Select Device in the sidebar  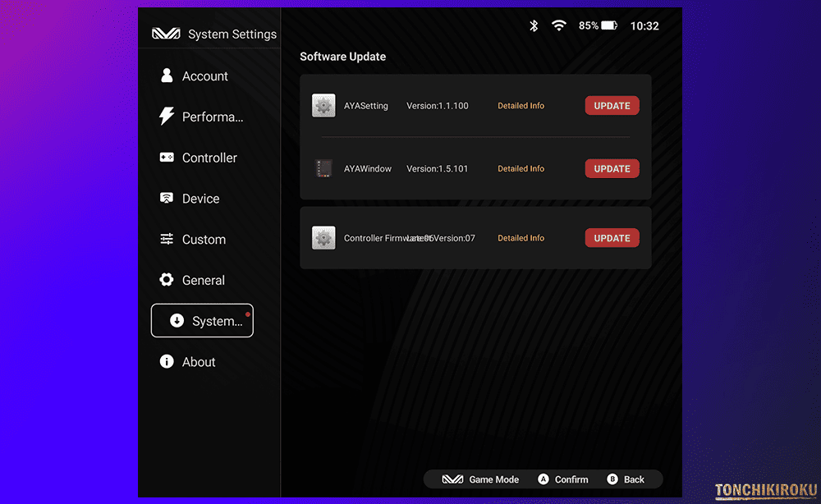[x=202, y=199]
